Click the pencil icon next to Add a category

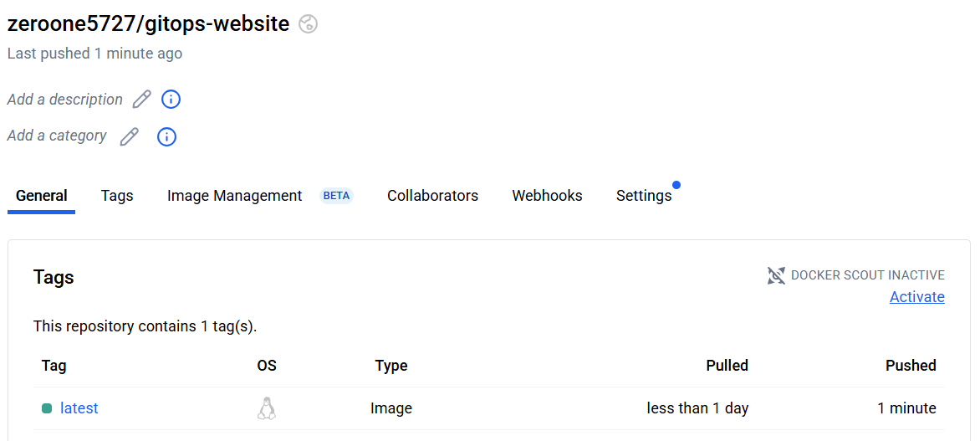pos(130,136)
